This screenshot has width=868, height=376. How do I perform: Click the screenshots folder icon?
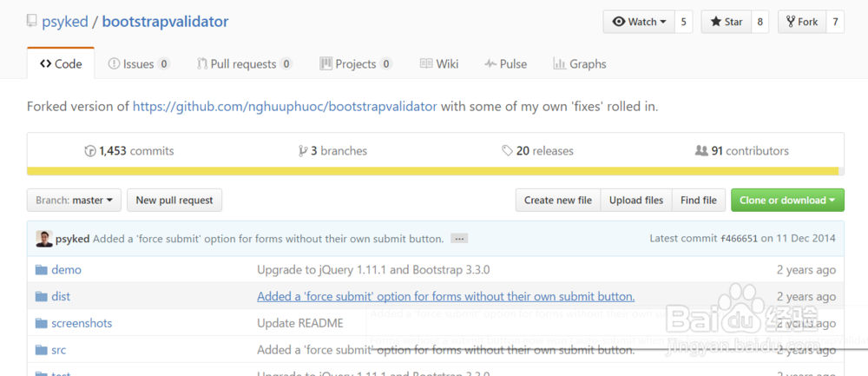click(x=42, y=323)
